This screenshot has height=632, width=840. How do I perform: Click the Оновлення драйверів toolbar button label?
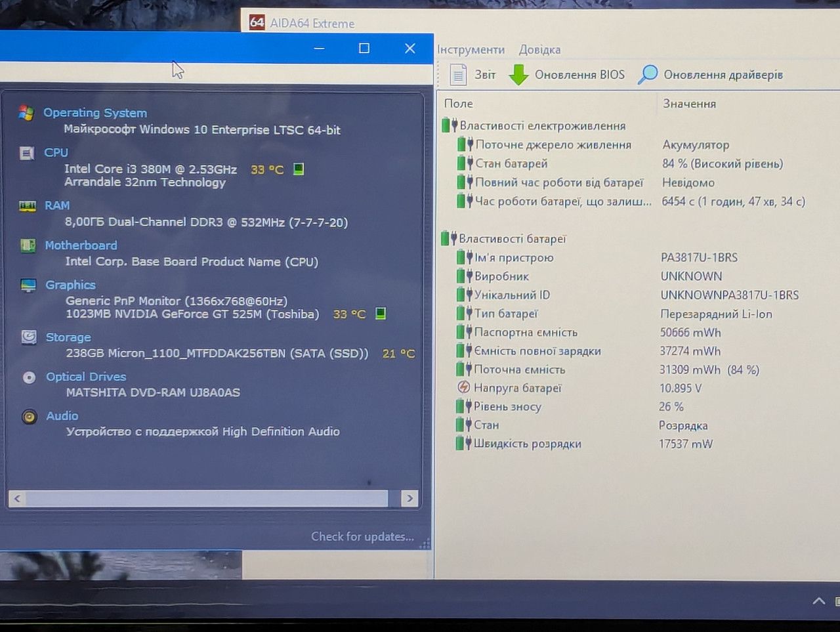(723, 75)
